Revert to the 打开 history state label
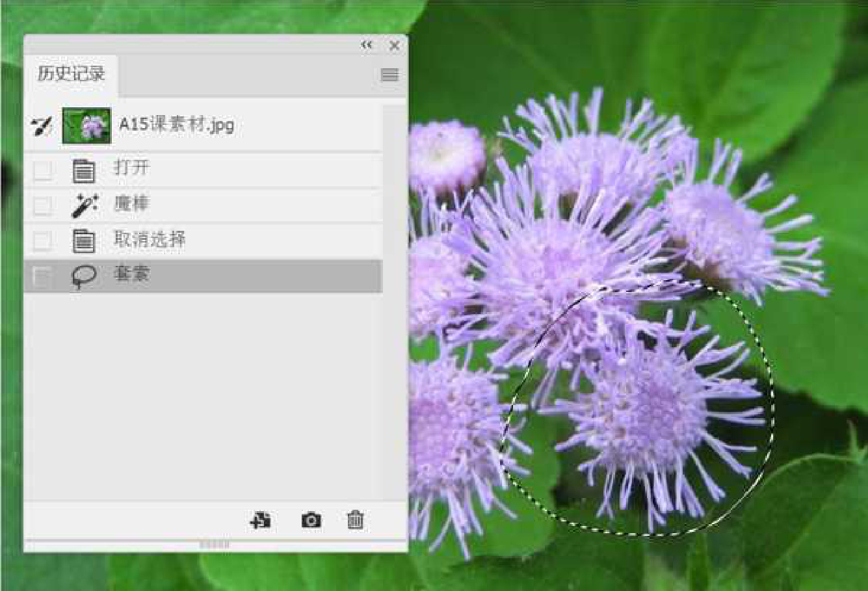This screenshot has width=868, height=591. pos(132,168)
